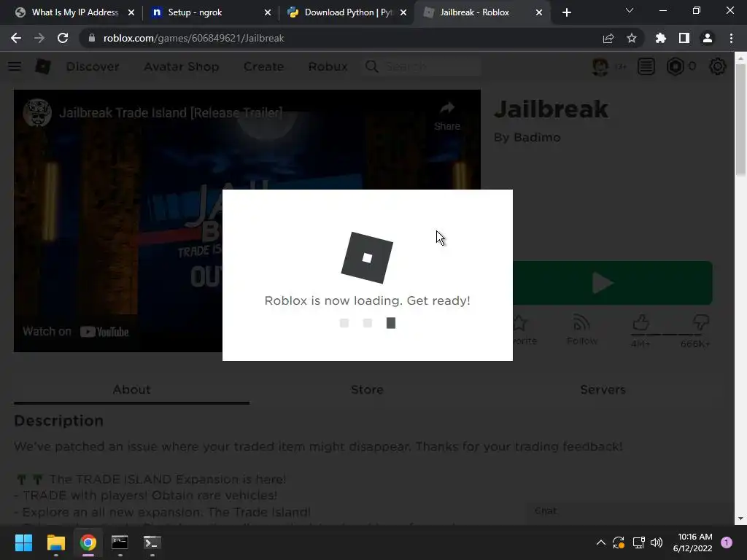Image resolution: width=747 pixels, height=560 pixels.
Task: Open Discover in the Roblox nav
Action: (x=93, y=66)
